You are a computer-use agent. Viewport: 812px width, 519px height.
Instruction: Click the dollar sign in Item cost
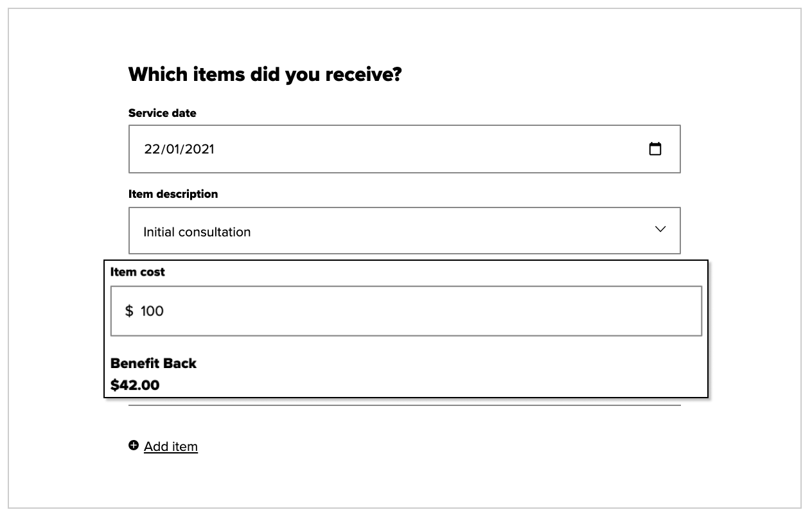coord(129,311)
